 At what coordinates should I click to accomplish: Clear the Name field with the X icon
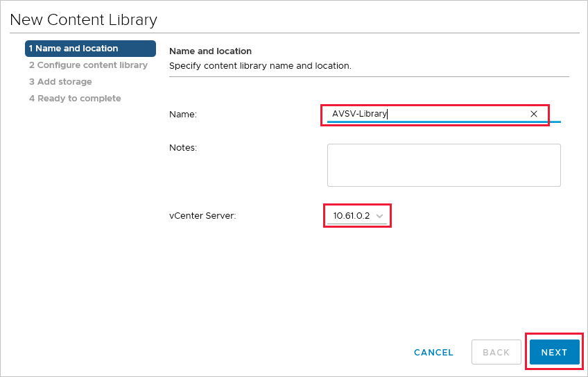click(534, 114)
